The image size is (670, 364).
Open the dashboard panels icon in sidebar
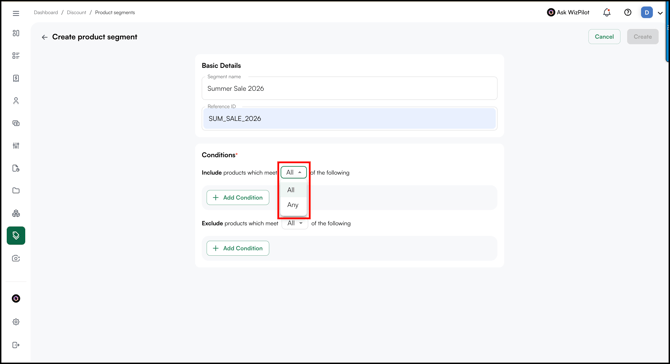coord(16,33)
